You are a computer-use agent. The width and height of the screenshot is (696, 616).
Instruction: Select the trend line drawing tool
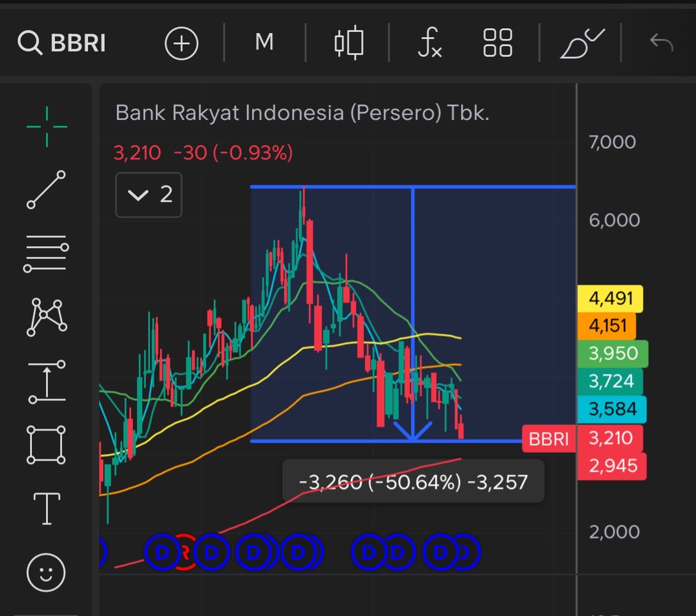46,190
